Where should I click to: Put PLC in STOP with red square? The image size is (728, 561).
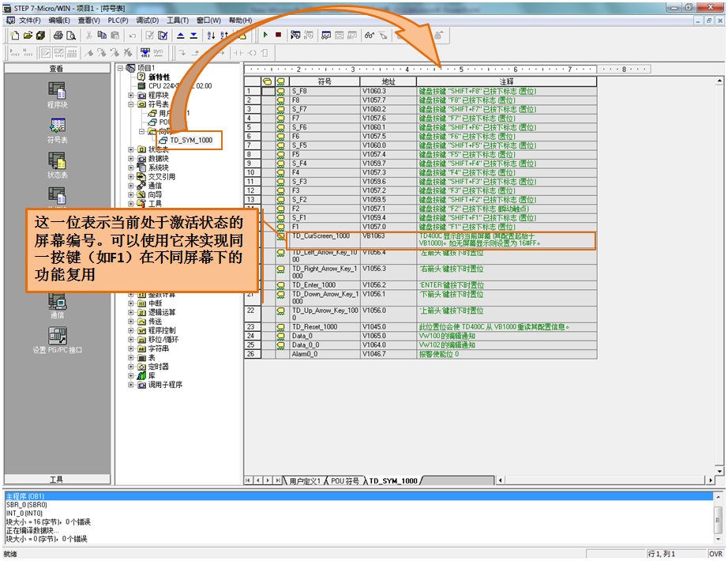pos(278,35)
